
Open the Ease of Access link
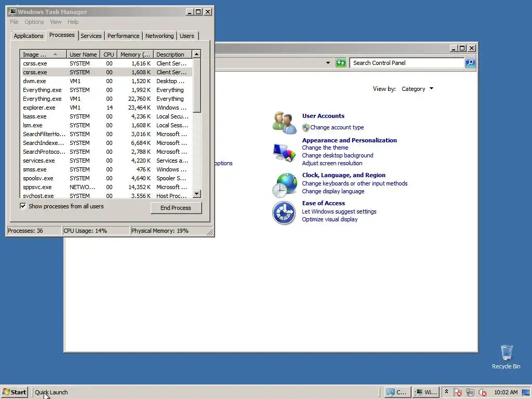point(324,203)
